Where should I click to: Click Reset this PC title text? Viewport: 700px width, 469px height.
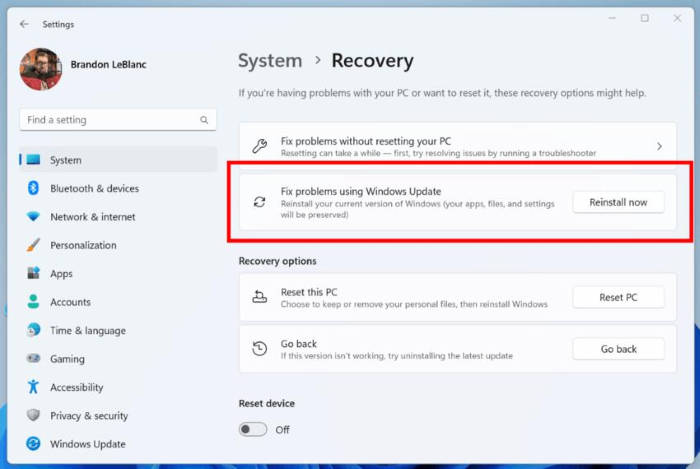(309, 292)
